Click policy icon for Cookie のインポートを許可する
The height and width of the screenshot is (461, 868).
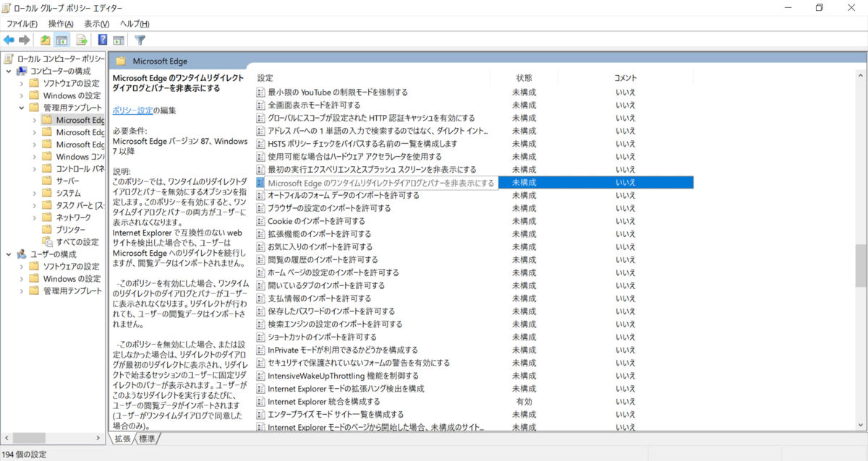(262, 221)
